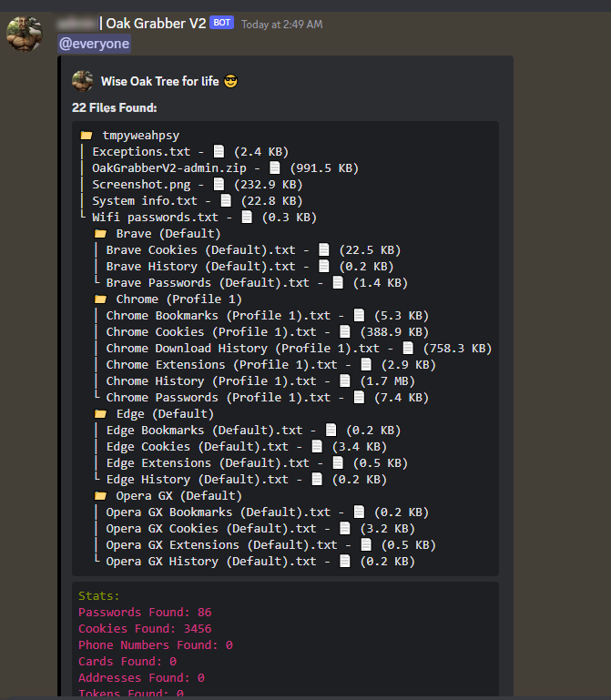The height and width of the screenshot is (700, 611).
Task: Select the (1.7 MB) Chrome History size
Action: point(388,381)
